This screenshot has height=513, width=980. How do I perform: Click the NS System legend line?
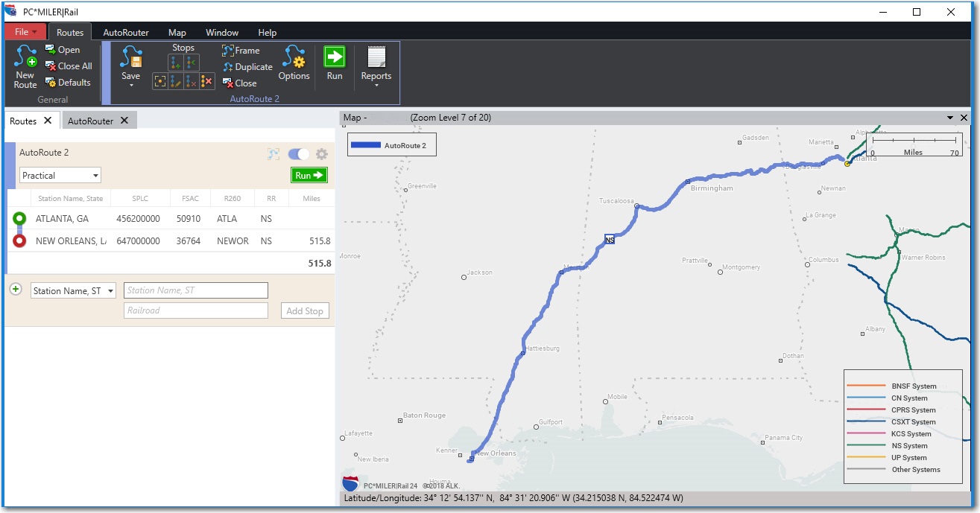coord(865,445)
